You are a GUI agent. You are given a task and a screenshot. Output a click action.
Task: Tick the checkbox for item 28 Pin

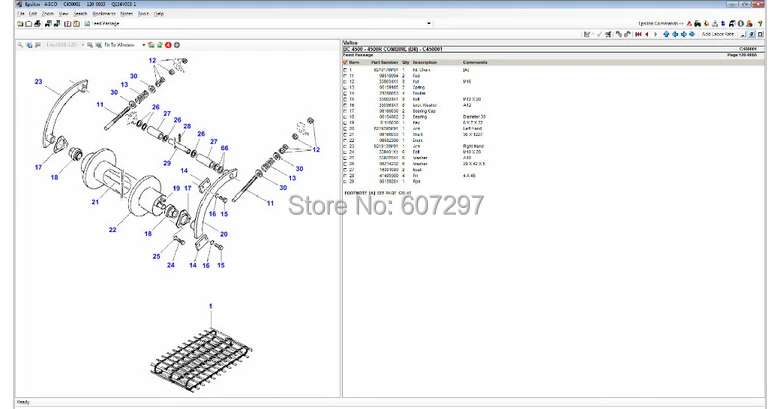point(345,175)
